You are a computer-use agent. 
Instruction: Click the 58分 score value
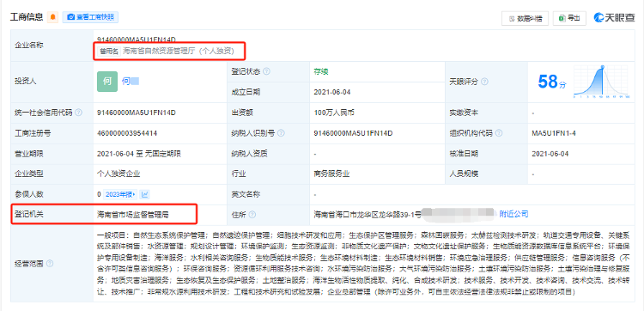[x=552, y=82]
